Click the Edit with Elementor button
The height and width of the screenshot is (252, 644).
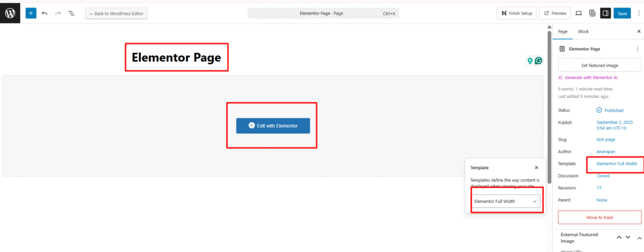273,126
